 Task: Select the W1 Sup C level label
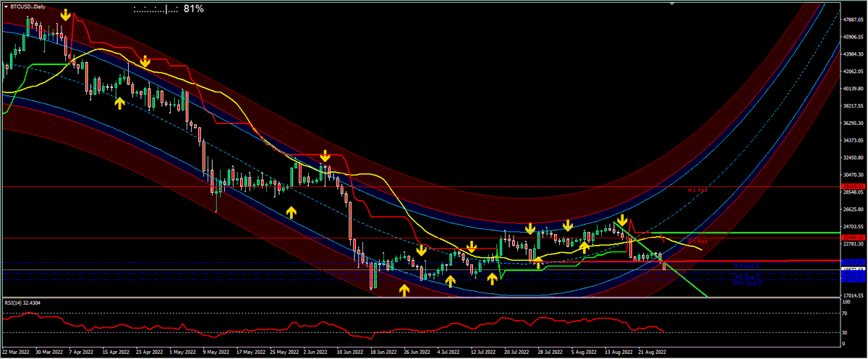click(x=748, y=277)
